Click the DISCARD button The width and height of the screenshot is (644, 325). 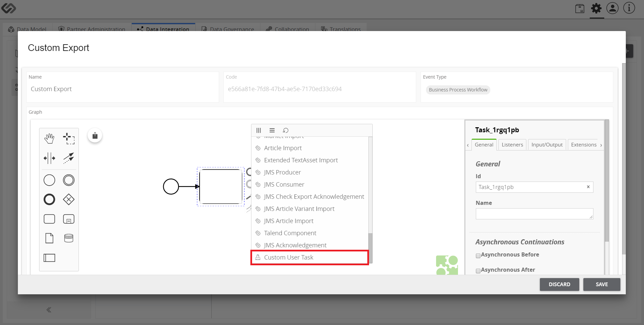point(559,285)
